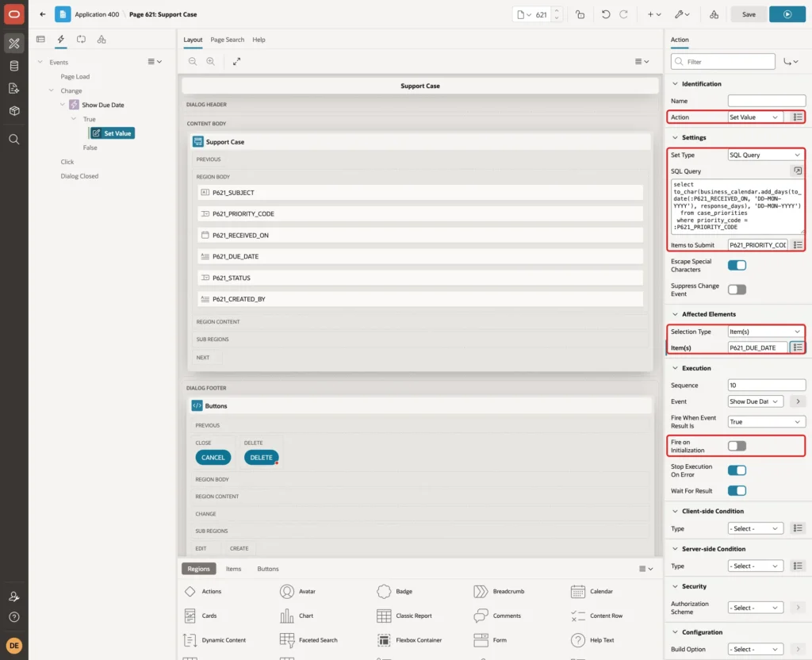The height and width of the screenshot is (660, 812).
Task: Click the Sequence field showing 10
Action: click(x=767, y=385)
